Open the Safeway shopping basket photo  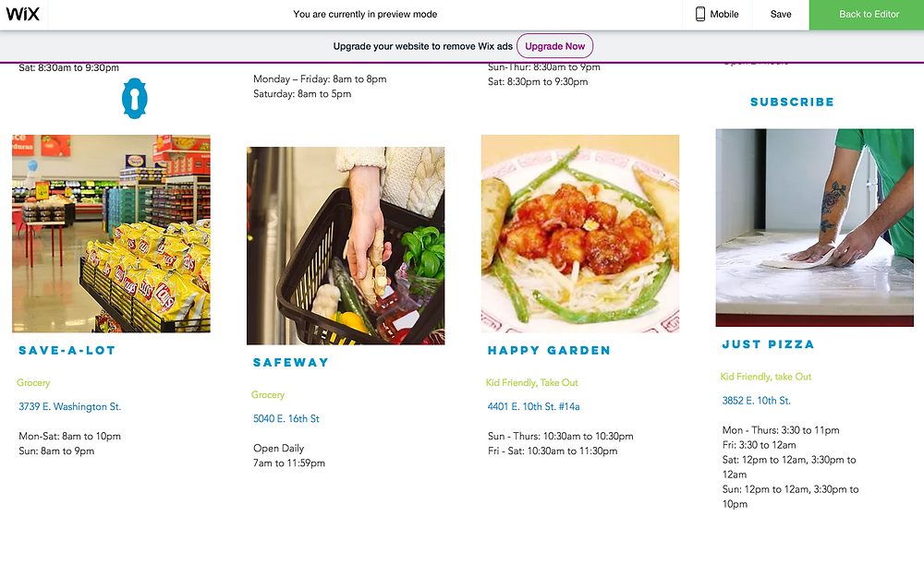(x=346, y=246)
